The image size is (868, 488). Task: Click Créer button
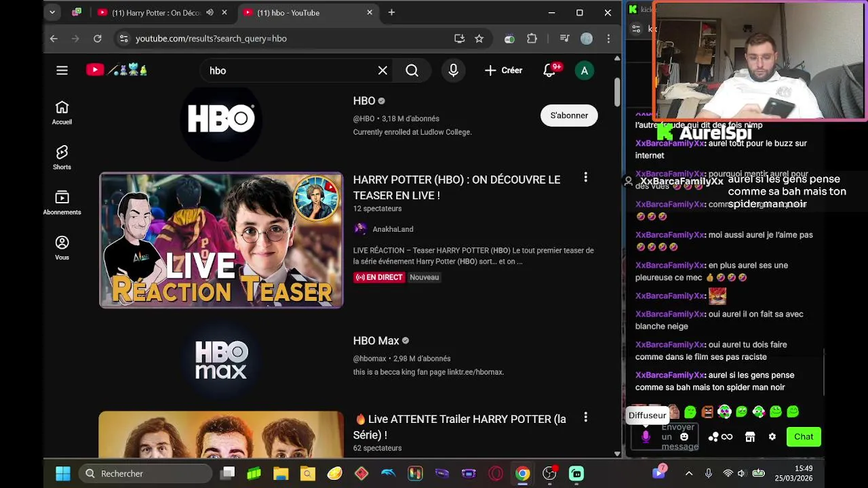(503, 70)
